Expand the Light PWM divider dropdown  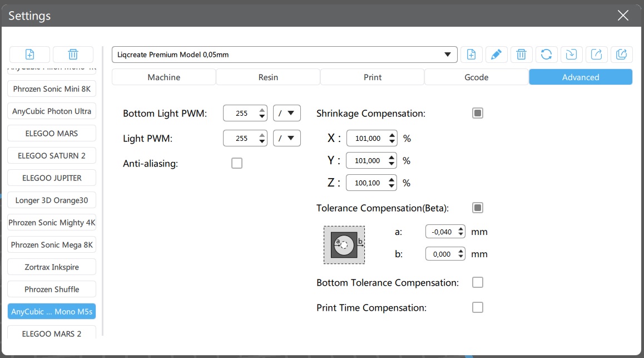(x=287, y=138)
